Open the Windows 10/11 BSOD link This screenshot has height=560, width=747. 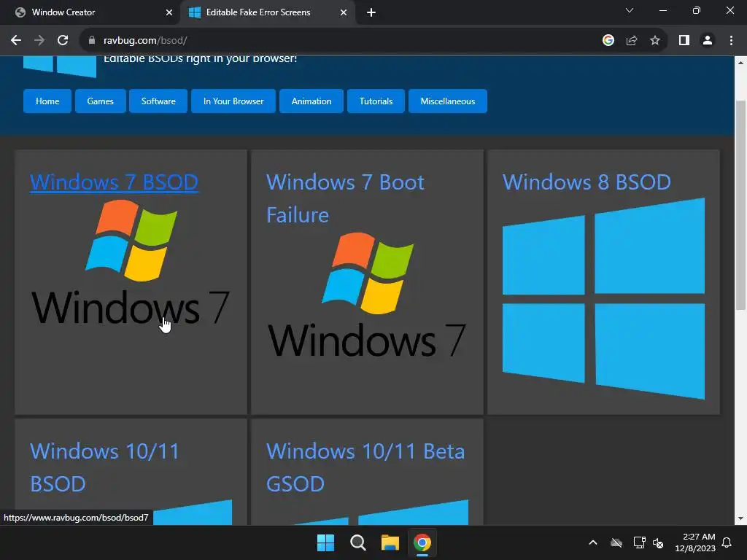click(104, 467)
